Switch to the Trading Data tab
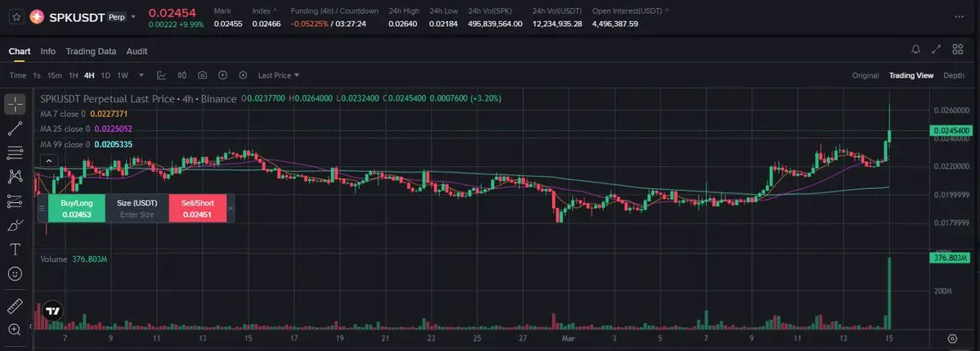Image resolution: width=980 pixels, height=351 pixels. click(91, 52)
